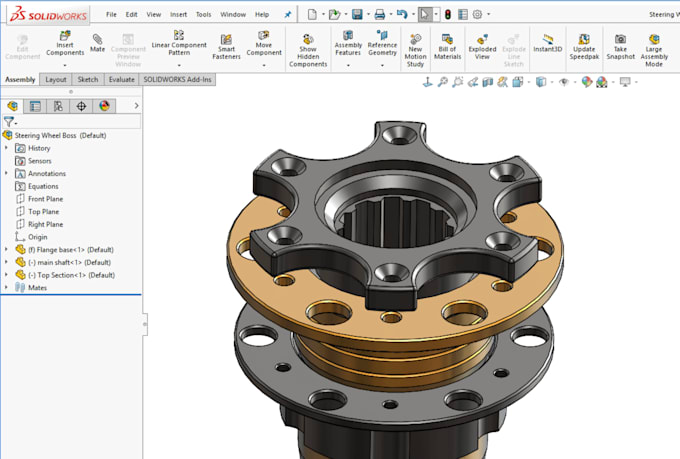The image size is (680, 459).
Task: Open Options gear icon
Action: [x=477, y=14]
